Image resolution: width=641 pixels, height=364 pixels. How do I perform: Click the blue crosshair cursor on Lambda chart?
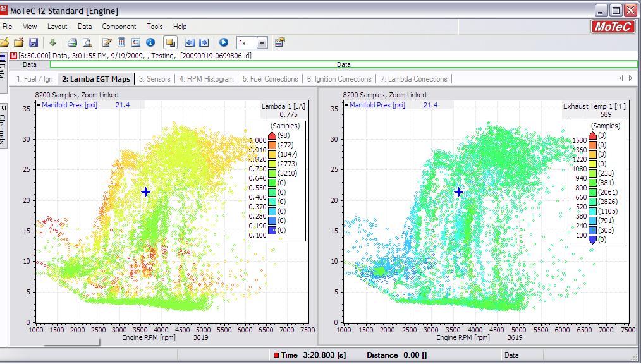[145, 191]
